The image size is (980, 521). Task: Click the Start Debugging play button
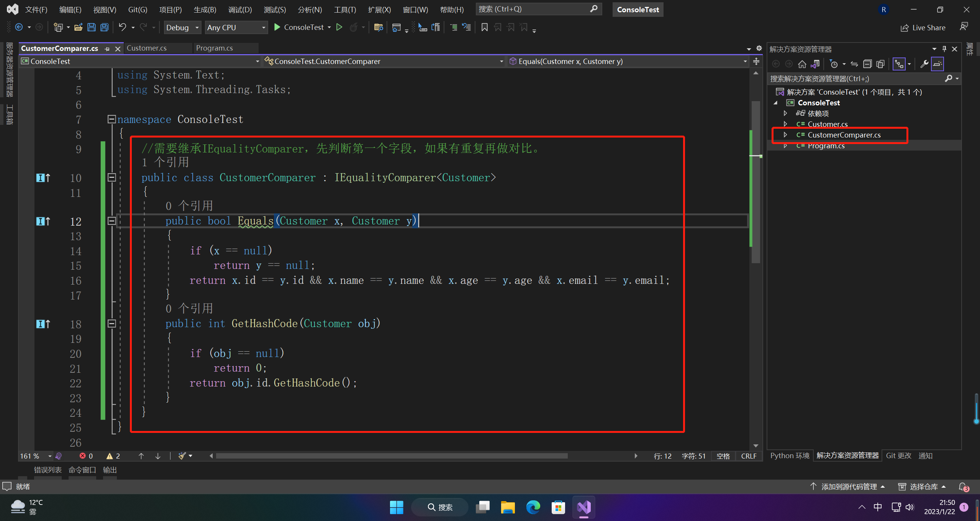click(x=277, y=27)
